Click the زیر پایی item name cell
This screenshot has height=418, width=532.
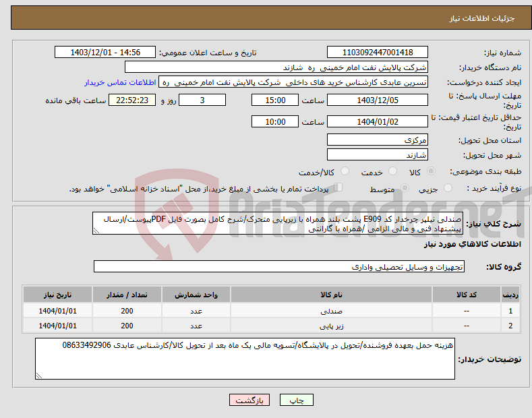(x=331, y=326)
